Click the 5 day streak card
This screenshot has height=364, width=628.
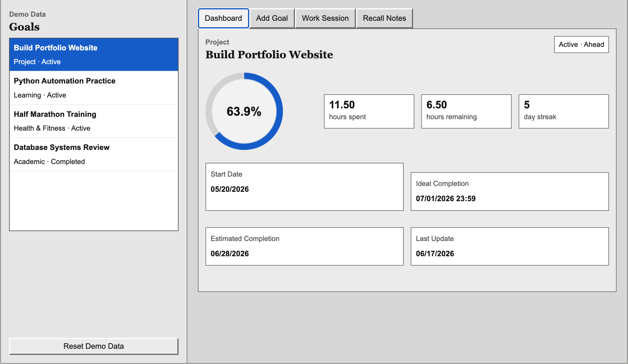pyautogui.click(x=563, y=111)
